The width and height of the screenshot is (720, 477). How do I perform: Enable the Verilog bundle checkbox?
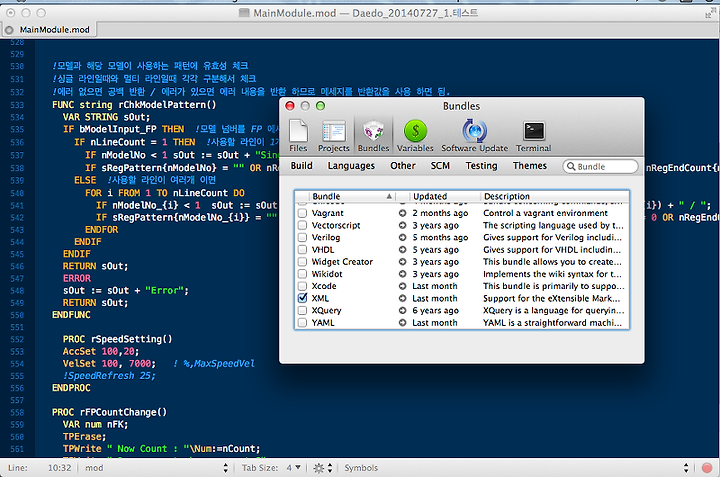302,237
